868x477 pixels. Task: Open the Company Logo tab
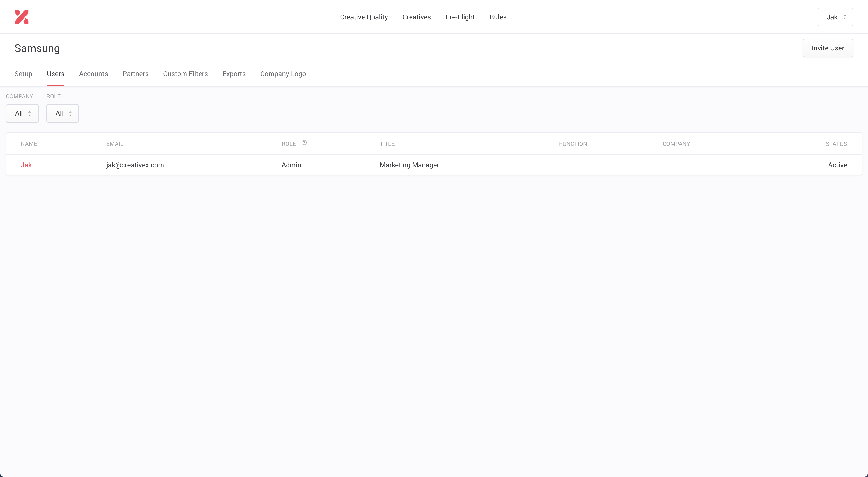point(283,74)
